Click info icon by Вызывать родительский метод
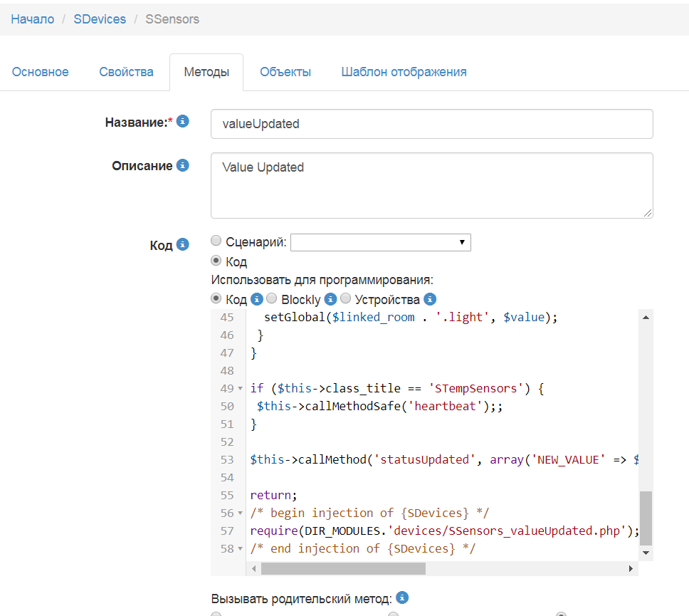Image resolution: width=689 pixels, height=616 pixels. point(402,597)
